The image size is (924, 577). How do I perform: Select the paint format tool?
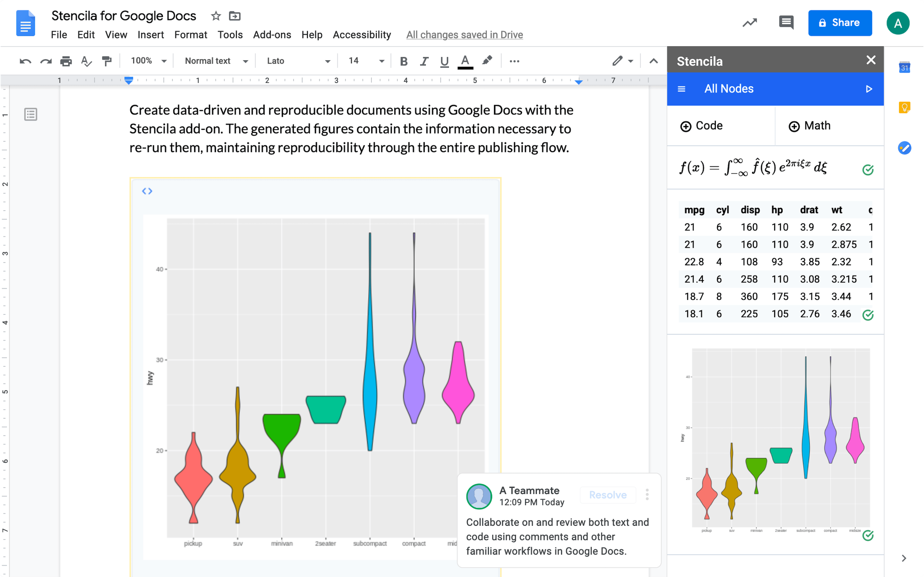point(107,61)
